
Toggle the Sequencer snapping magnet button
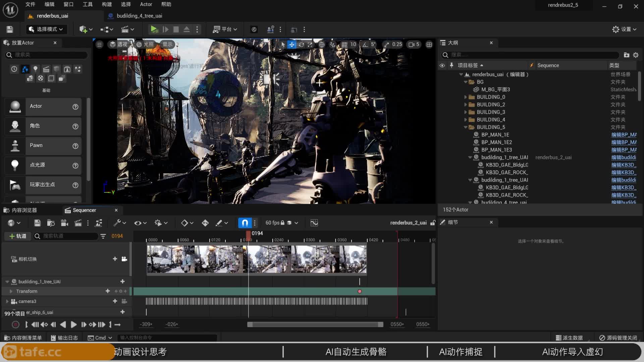[x=245, y=223]
